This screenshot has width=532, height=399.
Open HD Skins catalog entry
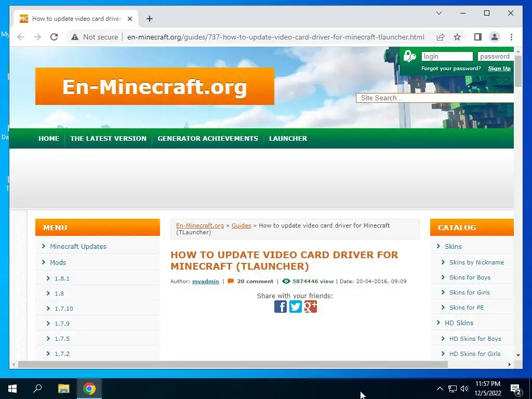[459, 323]
